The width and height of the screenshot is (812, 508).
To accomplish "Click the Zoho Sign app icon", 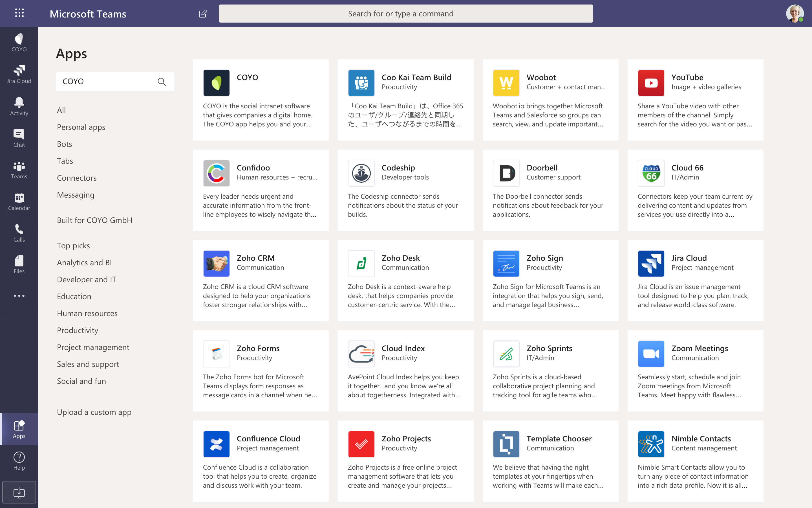I will click(x=506, y=264).
